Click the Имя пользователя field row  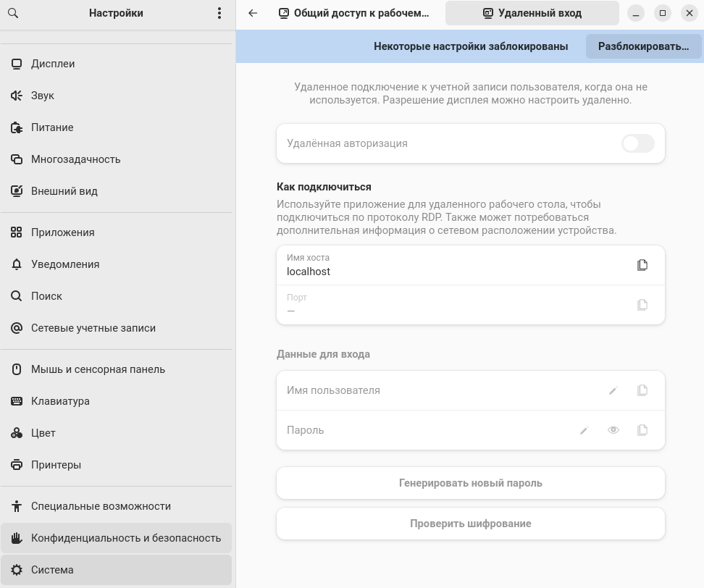pyautogui.click(x=435, y=391)
